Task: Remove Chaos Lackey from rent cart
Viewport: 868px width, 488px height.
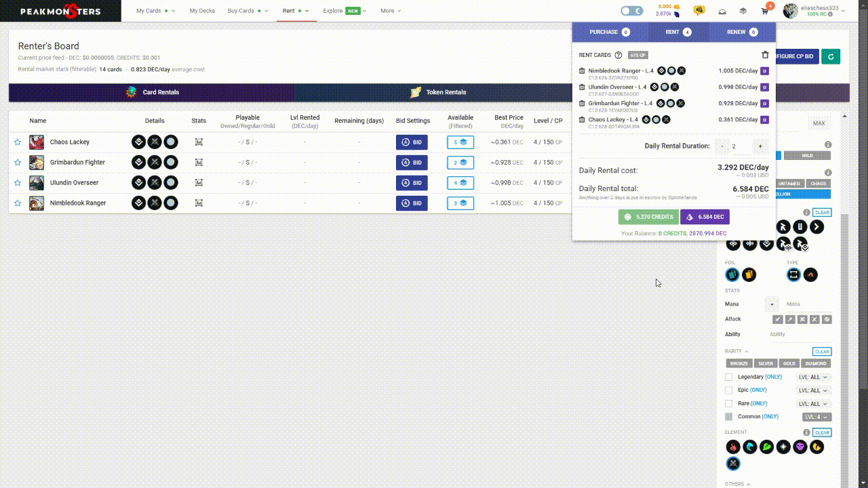Action: point(582,119)
